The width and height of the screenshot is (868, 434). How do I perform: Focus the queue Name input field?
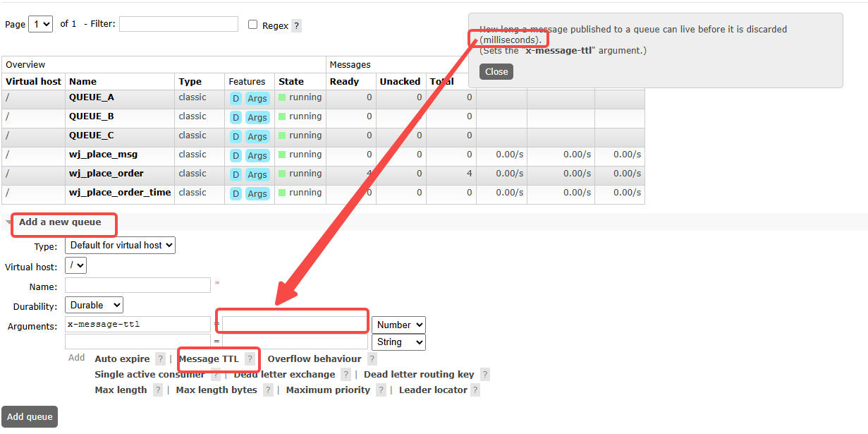[137, 285]
